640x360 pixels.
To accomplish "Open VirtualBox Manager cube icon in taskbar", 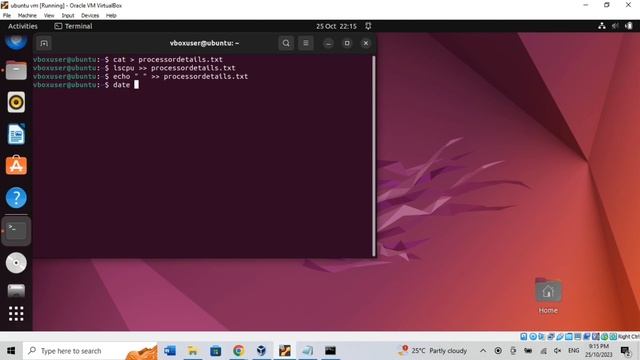I will (x=262, y=351).
